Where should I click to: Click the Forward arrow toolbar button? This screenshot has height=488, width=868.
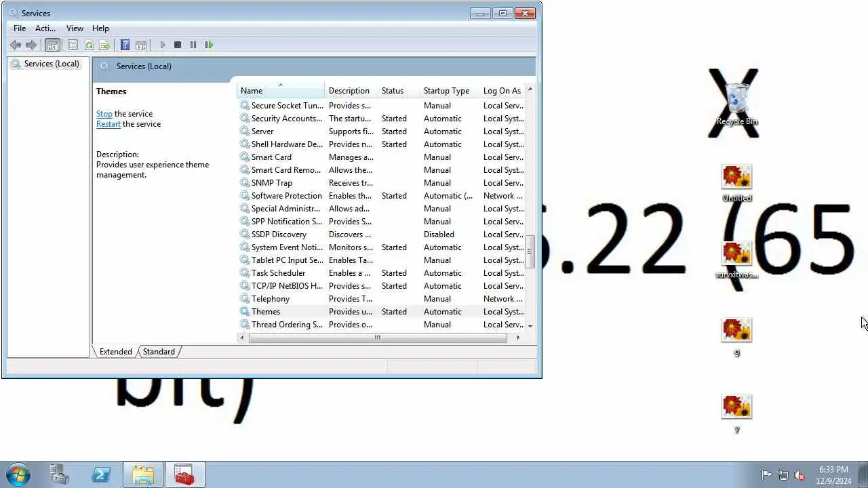coord(31,45)
